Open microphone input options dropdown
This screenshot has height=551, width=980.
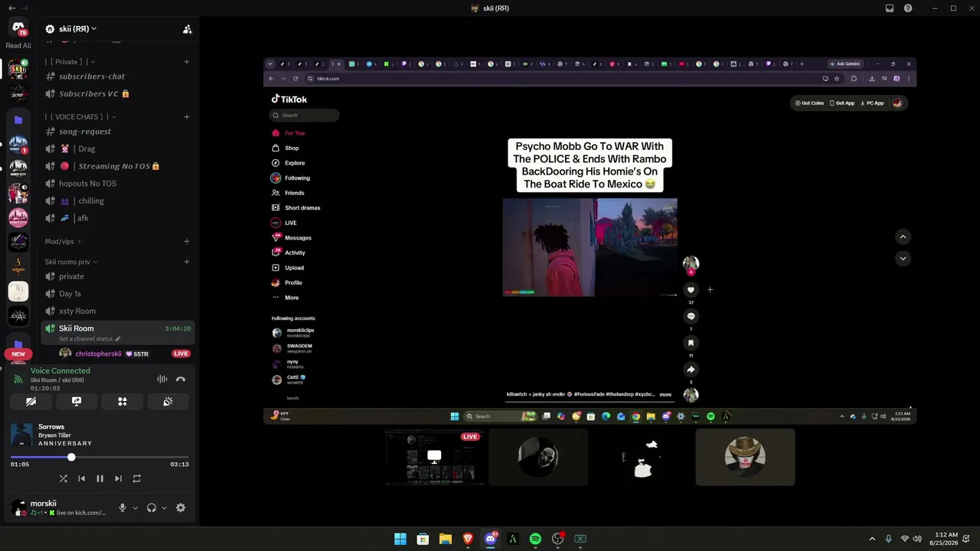136,508
